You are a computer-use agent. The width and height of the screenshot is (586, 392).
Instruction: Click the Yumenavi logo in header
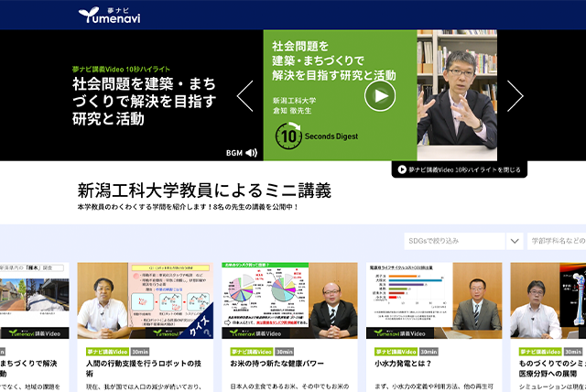[109, 14]
